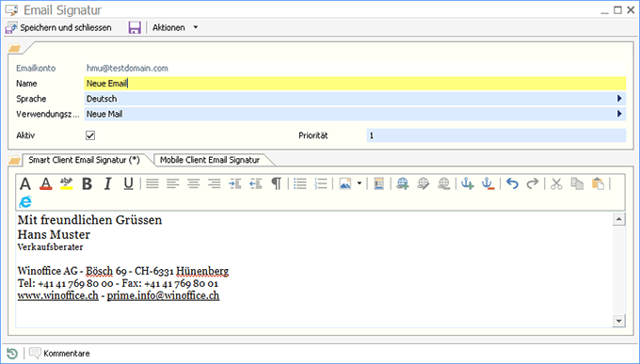Remove the selected hyperlink
640x364 pixels.
pyautogui.click(x=443, y=184)
